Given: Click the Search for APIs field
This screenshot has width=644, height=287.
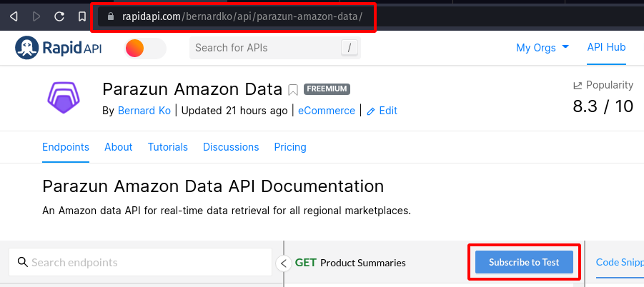Looking at the screenshot, I should click(x=264, y=48).
